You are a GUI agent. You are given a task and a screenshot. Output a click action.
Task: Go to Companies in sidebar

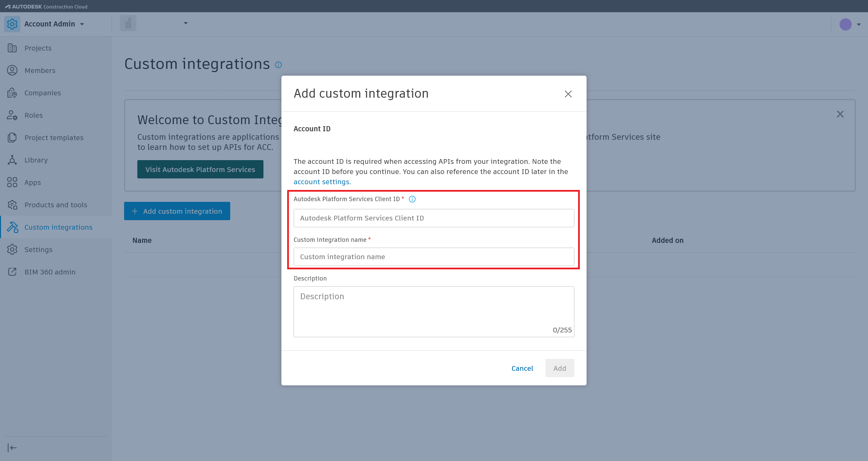pos(43,93)
